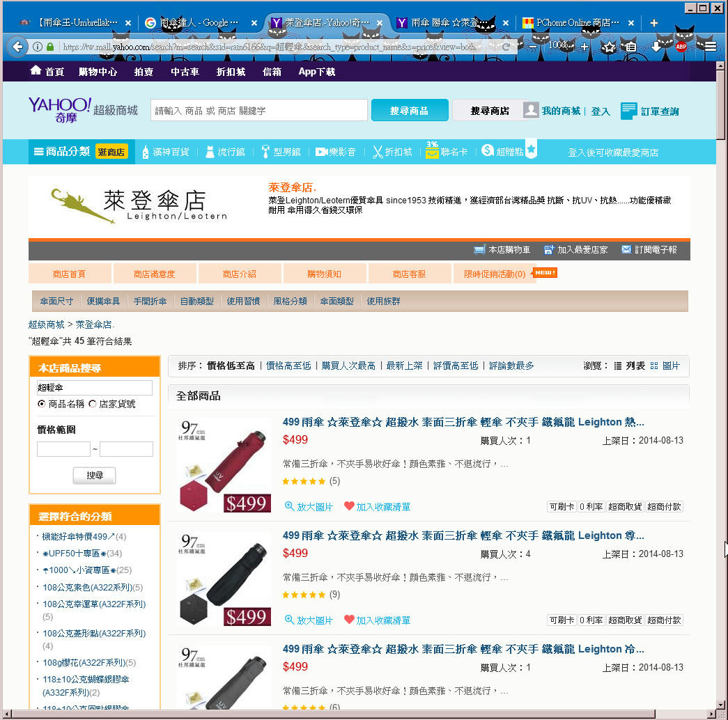Click the zoom in plus icon
728x720 pixels.
pos(584,47)
